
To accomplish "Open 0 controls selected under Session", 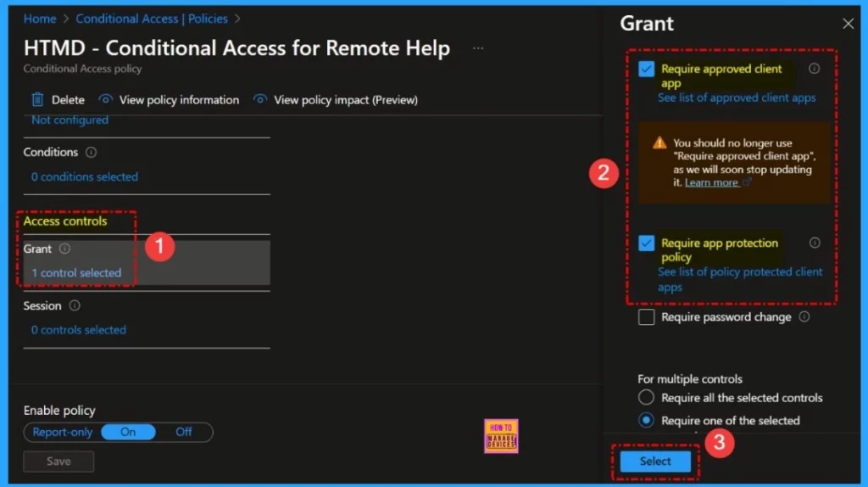I will pos(79,330).
